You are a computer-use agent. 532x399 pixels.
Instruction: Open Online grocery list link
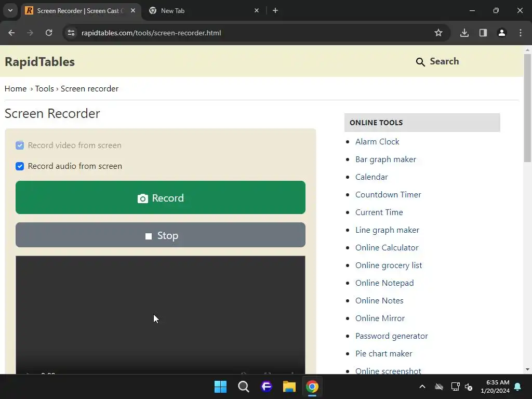(x=389, y=265)
